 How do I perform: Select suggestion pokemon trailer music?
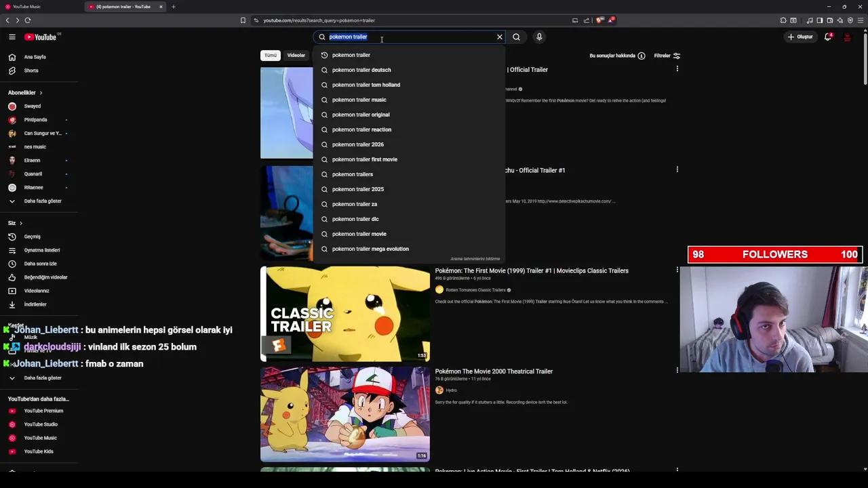[x=409, y=100]
